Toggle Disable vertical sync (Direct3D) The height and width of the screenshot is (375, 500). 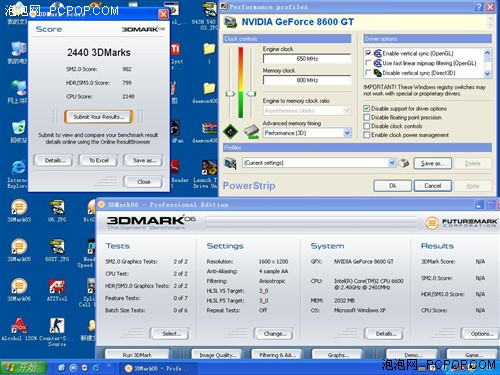(368, 72)
